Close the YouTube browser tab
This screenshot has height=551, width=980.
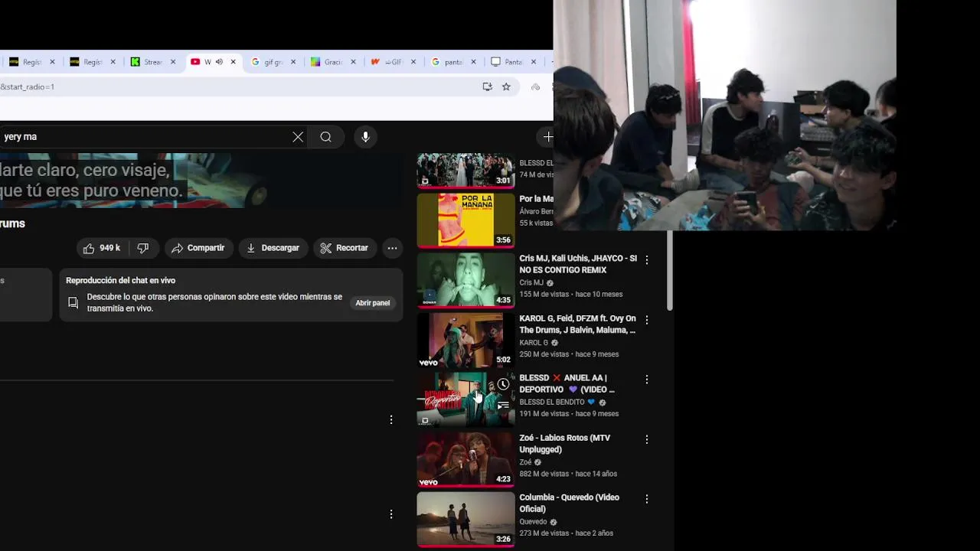tap(233, 62)
